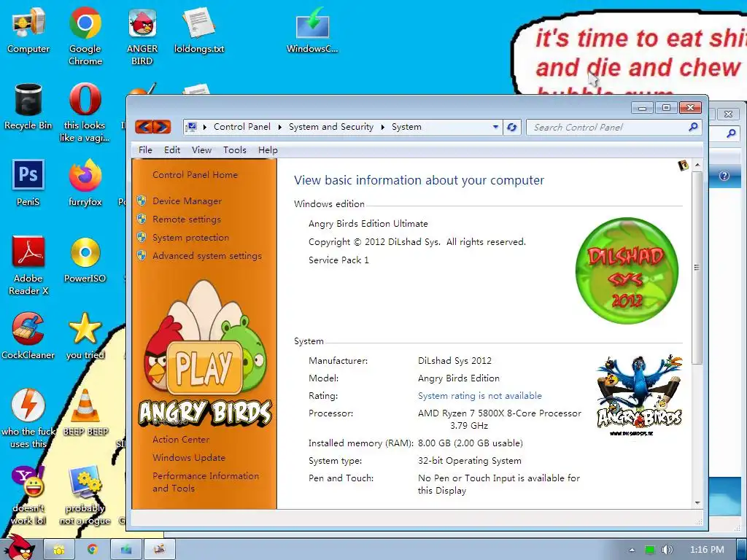747x560 pixels.
Task: Open the Edit menu
Action: (x=172, y=150)
